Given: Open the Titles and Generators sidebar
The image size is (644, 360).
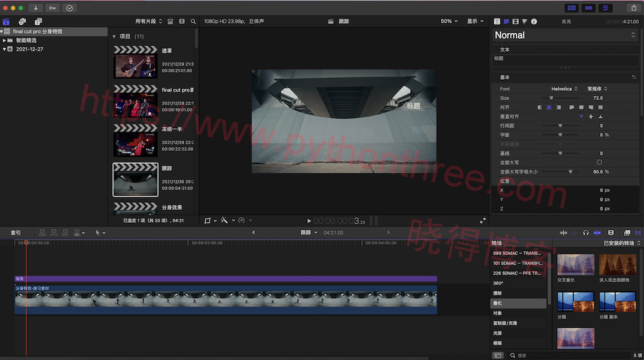Looking at the screenshot, I should (38, 21).
